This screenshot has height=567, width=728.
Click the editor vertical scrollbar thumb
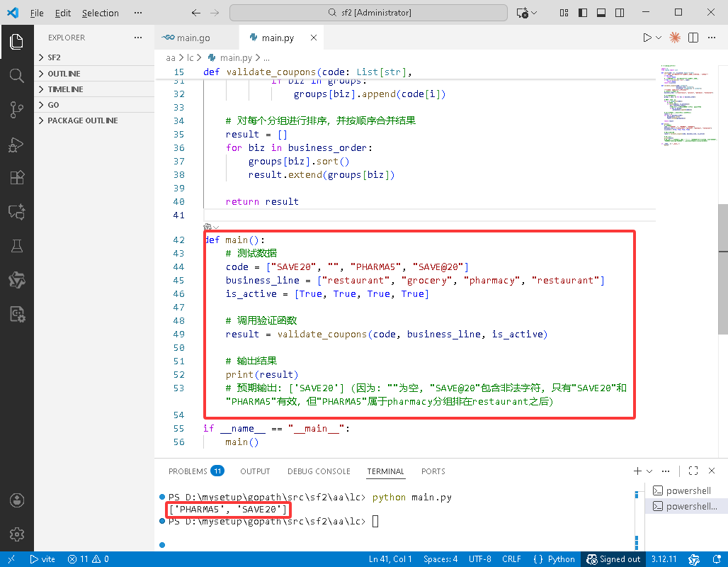(722, 269)
